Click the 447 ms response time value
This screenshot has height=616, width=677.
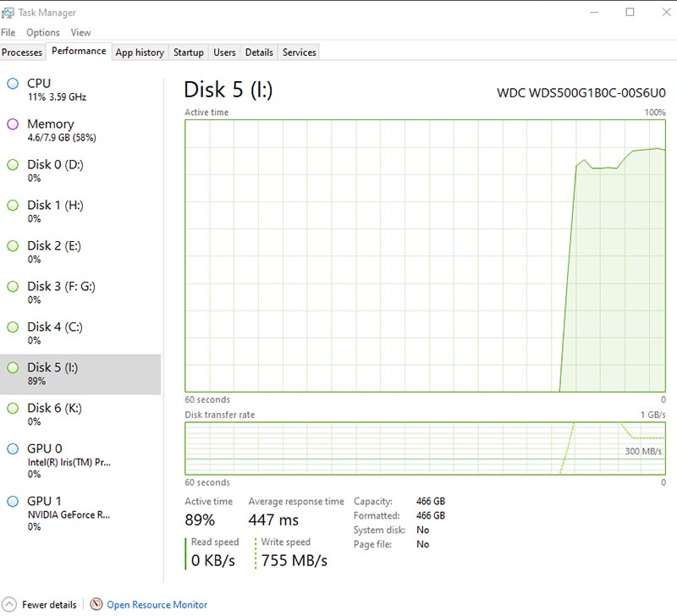[x=273, y=520]
